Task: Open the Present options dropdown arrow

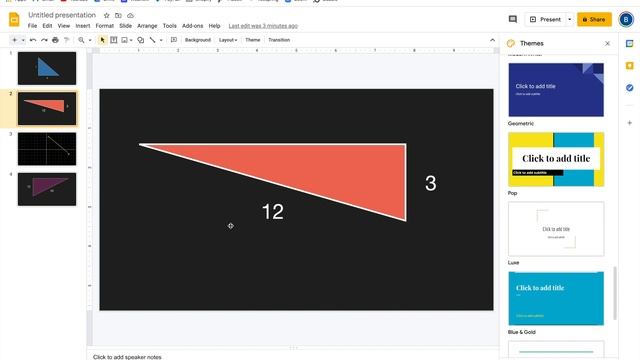Action: click(569, 19)
